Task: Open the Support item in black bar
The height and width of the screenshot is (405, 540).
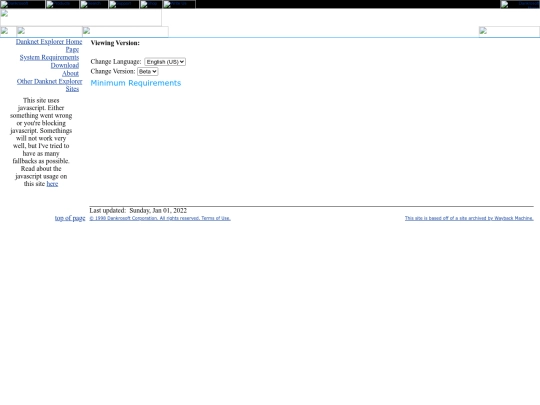Action: click(x=124, y=4)
